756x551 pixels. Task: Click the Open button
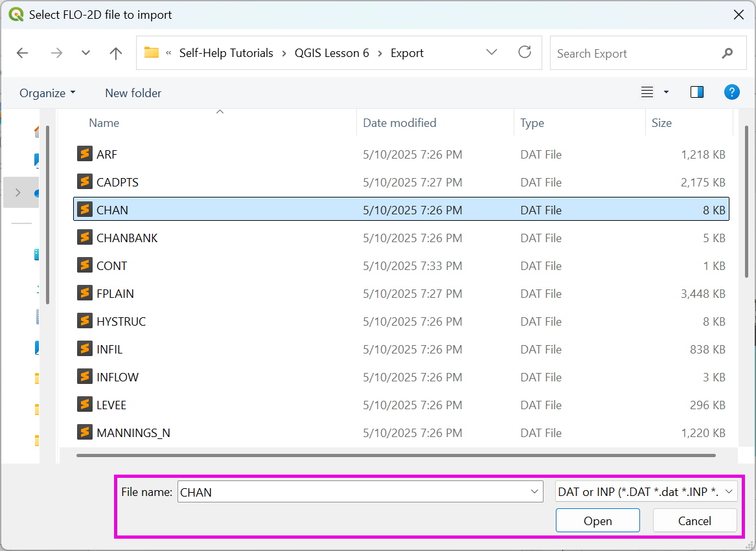click(597, 521)
